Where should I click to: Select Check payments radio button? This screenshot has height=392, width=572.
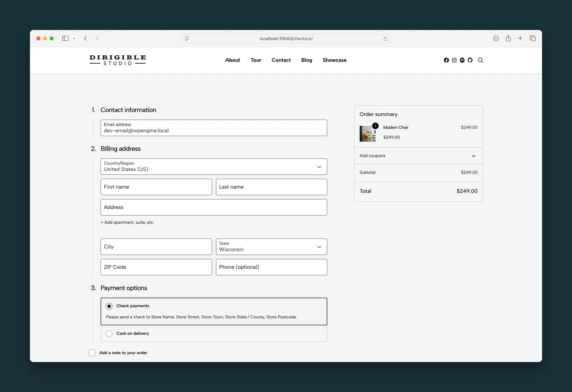[109, 306]
